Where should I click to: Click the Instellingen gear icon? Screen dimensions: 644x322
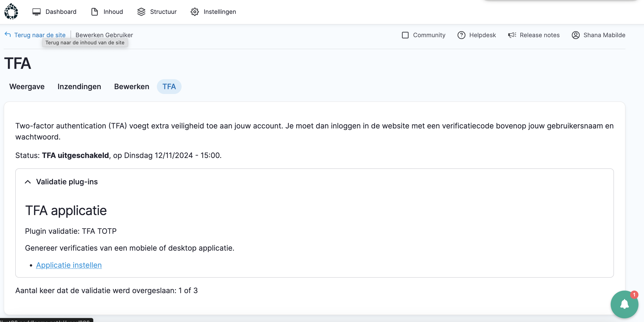(195, 12)
